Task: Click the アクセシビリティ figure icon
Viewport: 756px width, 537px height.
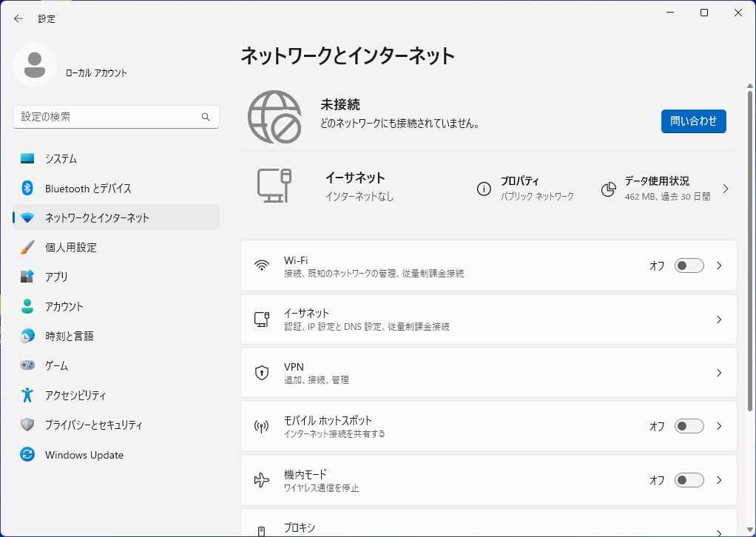Action: pos(27,395)
